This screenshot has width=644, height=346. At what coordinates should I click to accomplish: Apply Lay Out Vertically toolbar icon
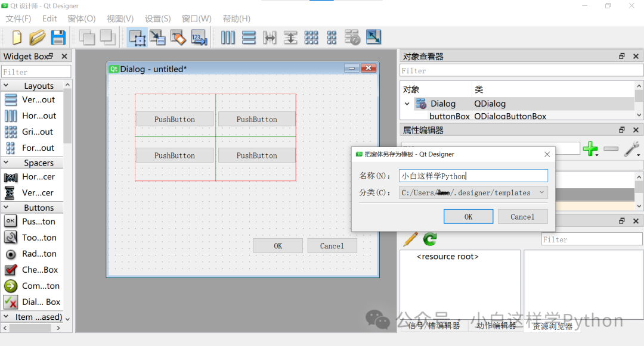coord(249,38)
